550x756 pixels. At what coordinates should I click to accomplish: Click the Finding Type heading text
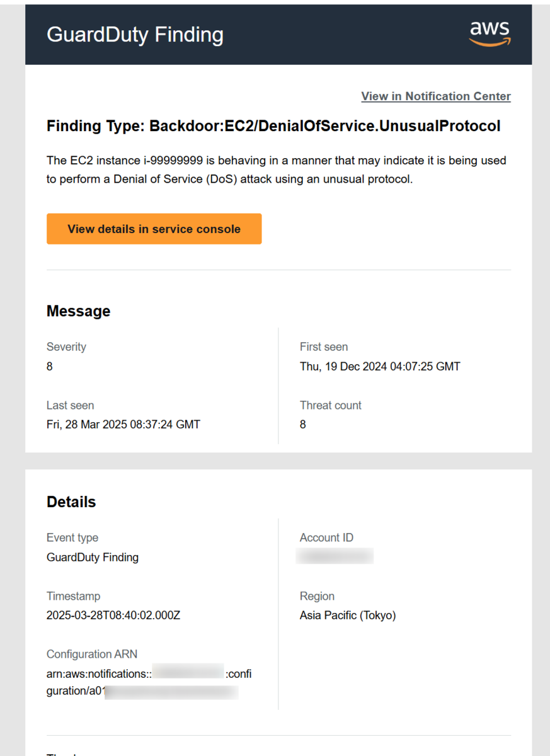coord(273,126)
